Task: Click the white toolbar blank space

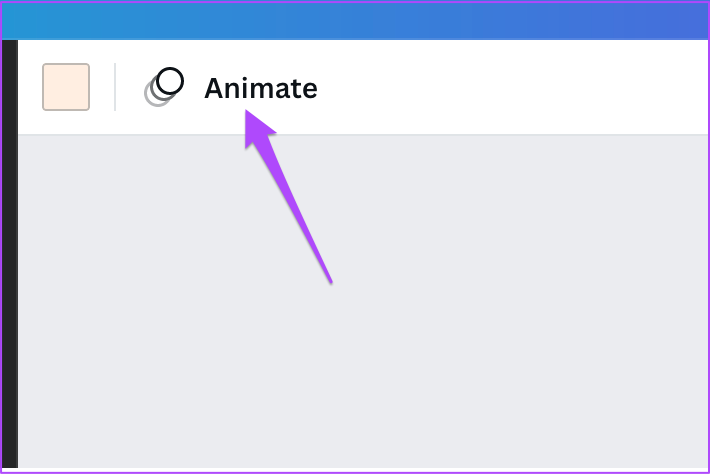Action: tap(512, 87)
